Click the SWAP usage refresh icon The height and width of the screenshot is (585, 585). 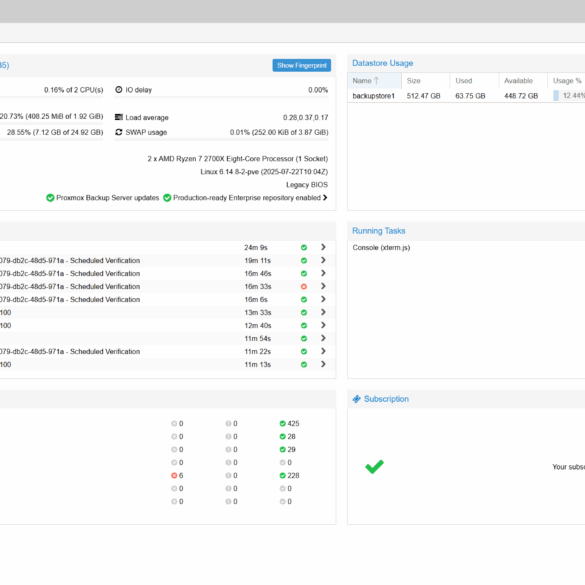click(x=119, y=132)
